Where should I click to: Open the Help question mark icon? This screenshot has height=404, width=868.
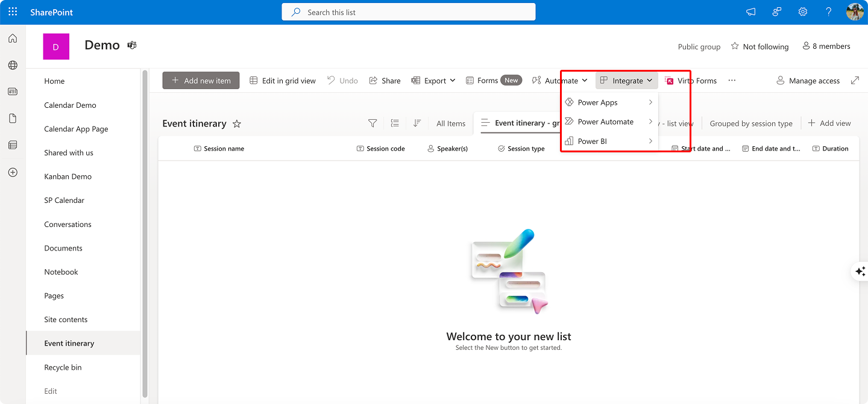(829, 12)
